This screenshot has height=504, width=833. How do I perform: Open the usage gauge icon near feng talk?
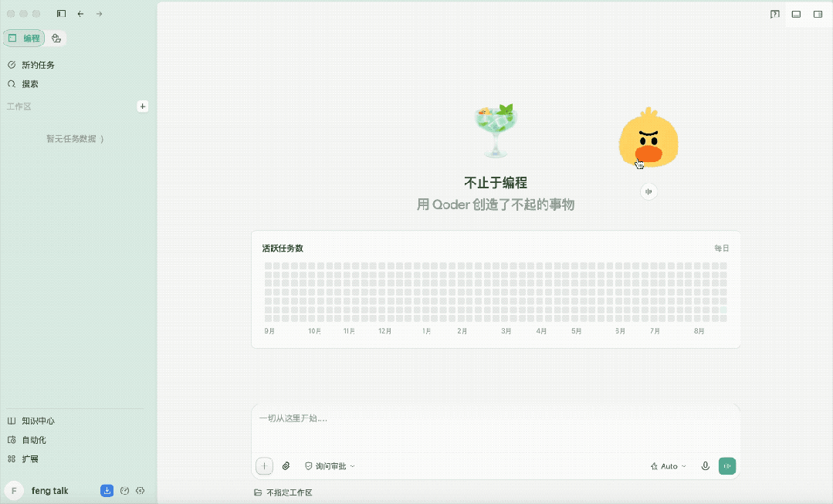pos(124,491)
